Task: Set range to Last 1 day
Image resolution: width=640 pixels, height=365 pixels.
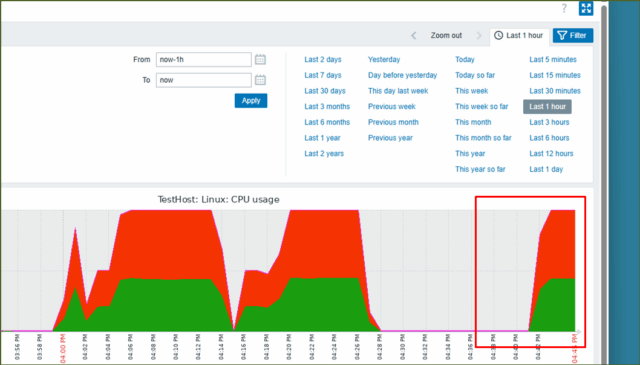Action: [x=546, y=169]
